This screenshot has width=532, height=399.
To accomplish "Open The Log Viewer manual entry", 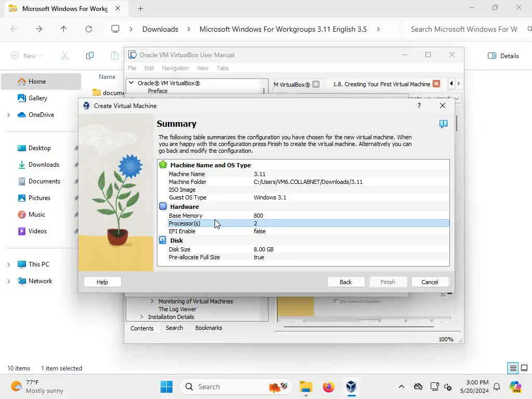I will point(178,309).
